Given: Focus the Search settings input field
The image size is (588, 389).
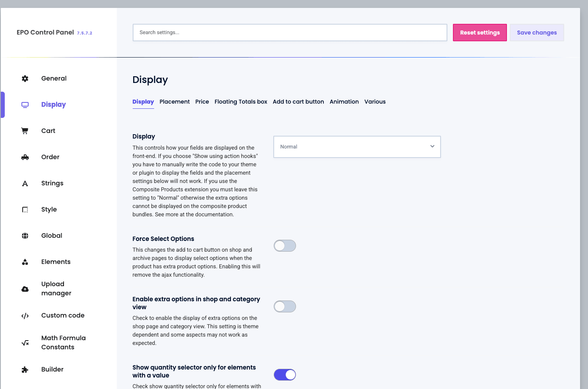Looking at the screenshot, I should pyautogui.click(x=290, y=33).
